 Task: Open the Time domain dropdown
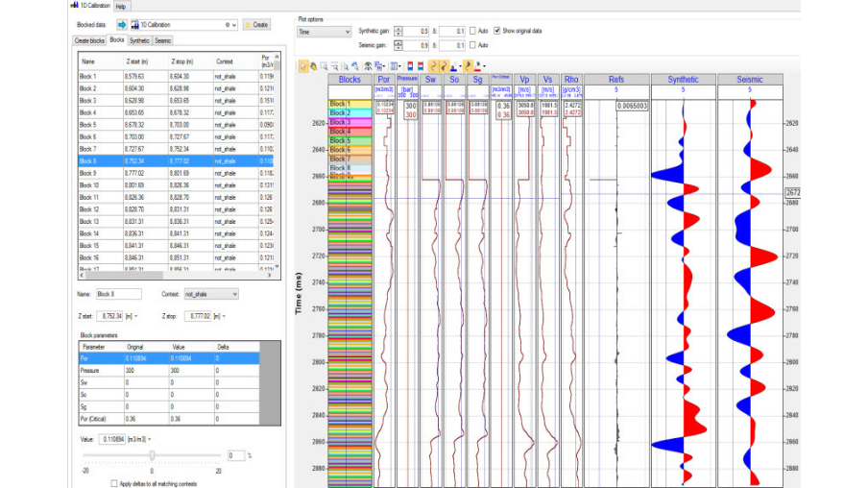[325, 32]
